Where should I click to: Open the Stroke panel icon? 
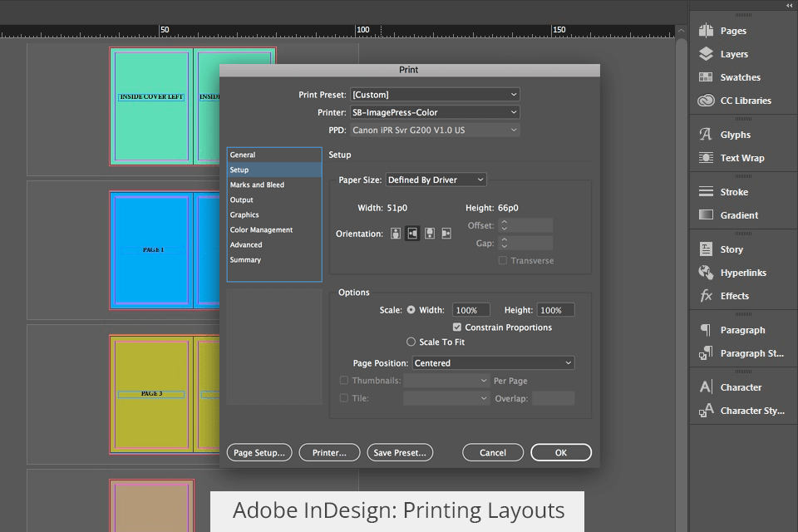coord(706,192)
